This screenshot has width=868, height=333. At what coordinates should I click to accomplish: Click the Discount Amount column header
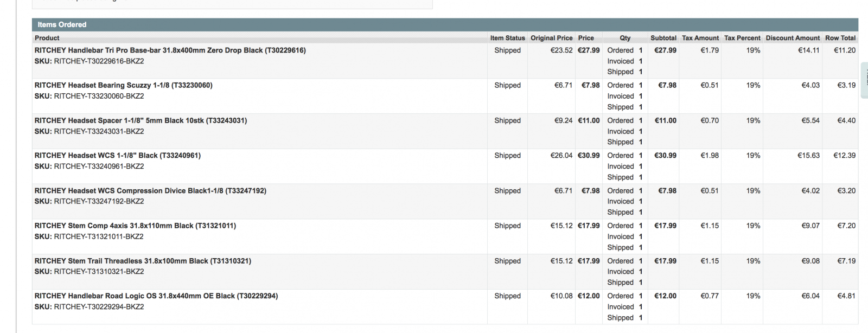pos(793,38)
